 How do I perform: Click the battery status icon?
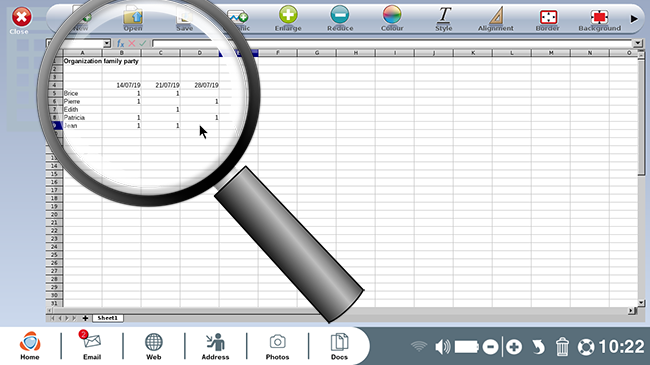[467, 347]
